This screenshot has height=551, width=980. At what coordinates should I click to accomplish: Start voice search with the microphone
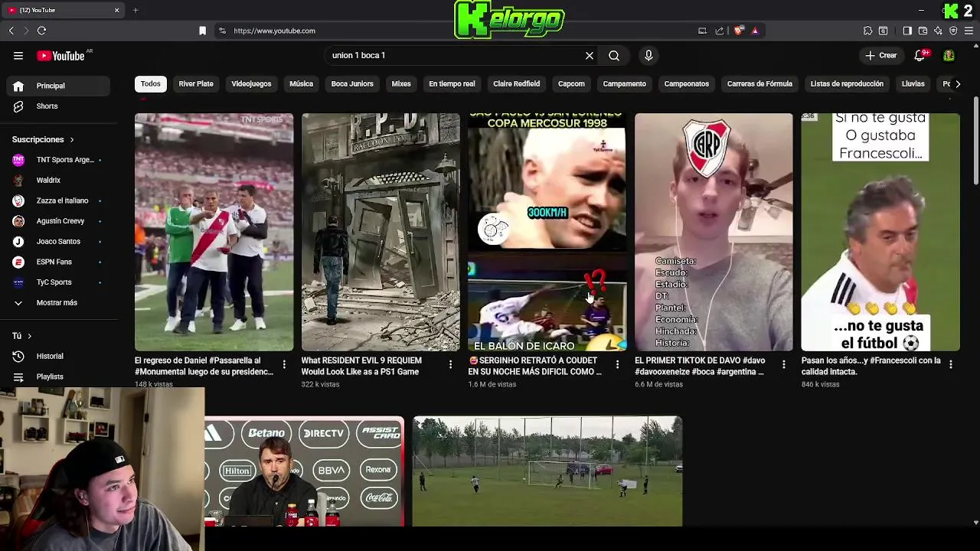tap(648, 56)
